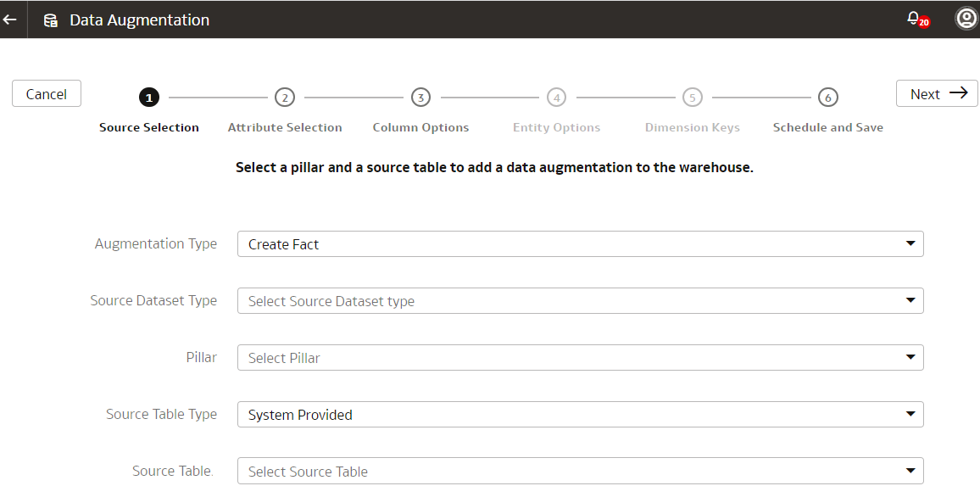The height and width of the screenshot is (486, 980).
Task: Open the Column Options step label
Action: coord(420,127)
